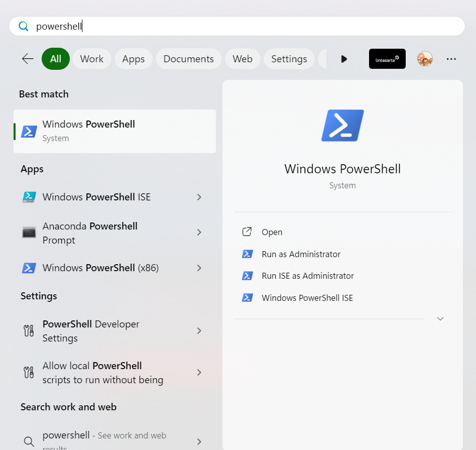Switch to the Web filter tab

[242, 59]
